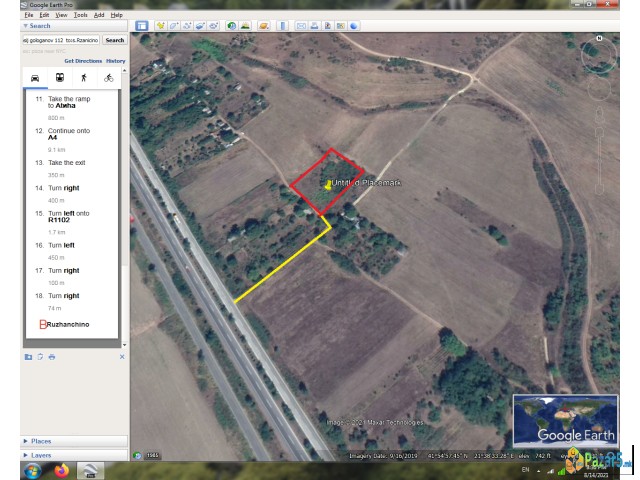
Task: Click the Add Polygon toolbar icon
Action: click(x=174, y=25)
